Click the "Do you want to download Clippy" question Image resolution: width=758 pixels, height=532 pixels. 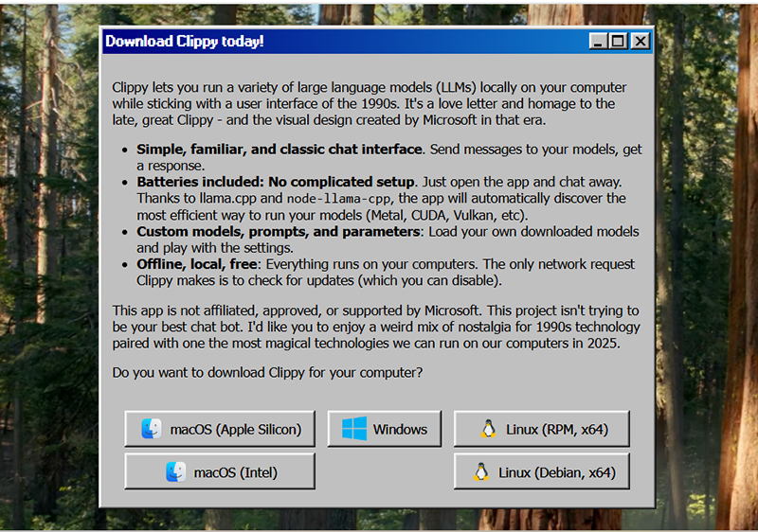(x=267, y=372)
